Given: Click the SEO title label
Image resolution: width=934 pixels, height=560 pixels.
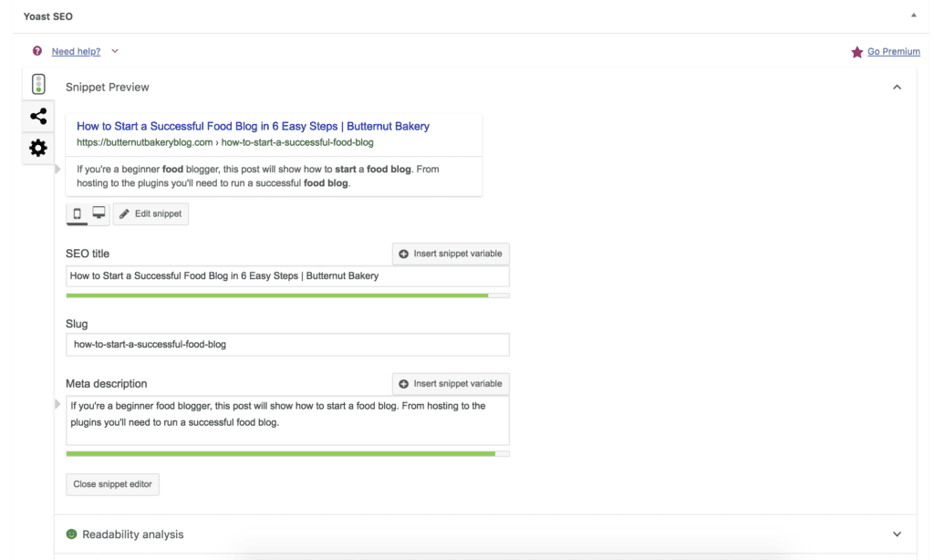Looking at the screenshot, I should pyautogui.click(x=88, y=254).
